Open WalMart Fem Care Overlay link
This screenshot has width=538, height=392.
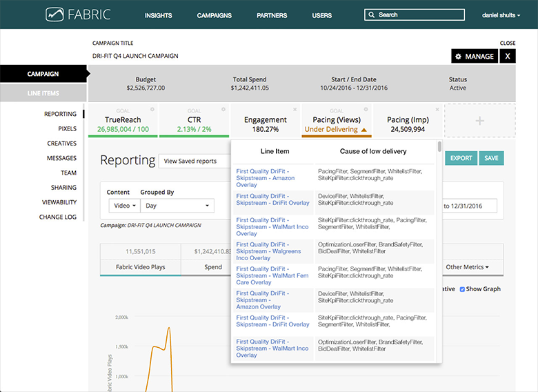point(272,275)
